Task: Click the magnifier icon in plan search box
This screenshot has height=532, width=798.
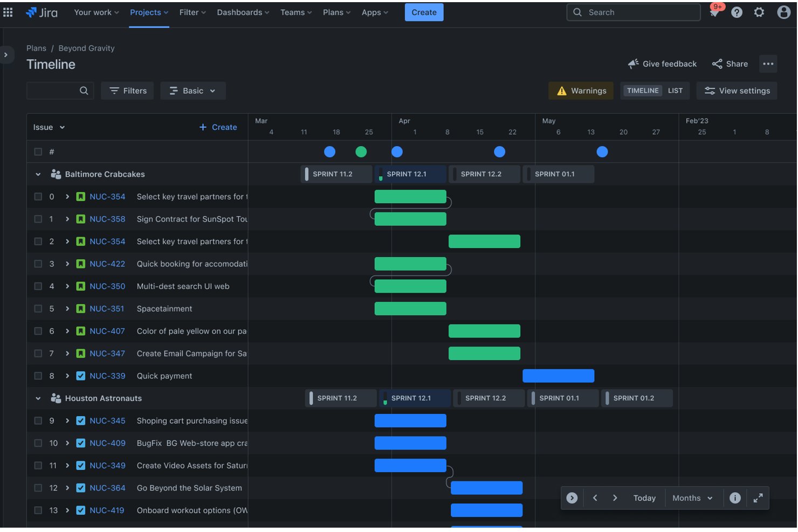Action: [x=84, y=91]
